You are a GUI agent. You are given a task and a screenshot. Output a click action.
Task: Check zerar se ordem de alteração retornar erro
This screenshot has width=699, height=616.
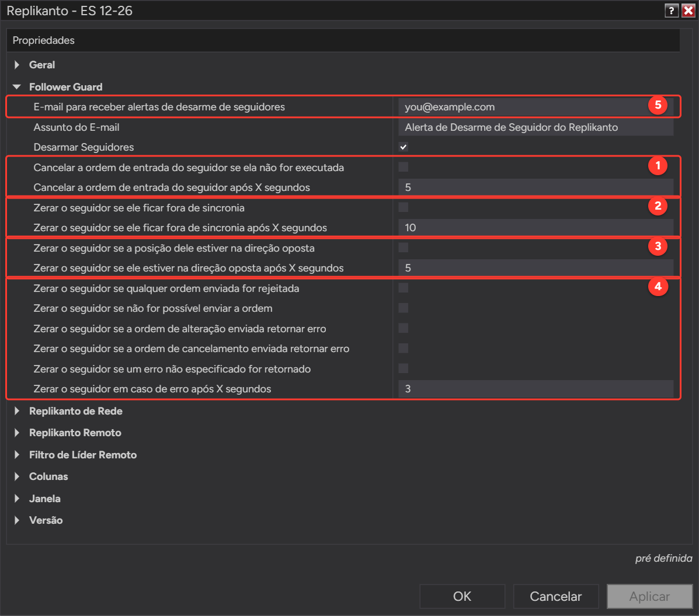(404, 329)
